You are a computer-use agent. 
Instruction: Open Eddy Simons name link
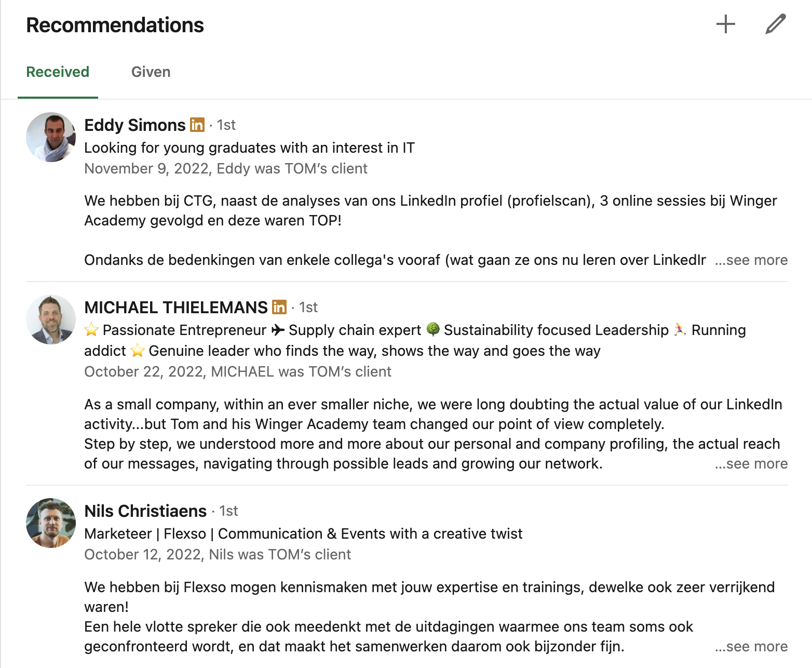point(135,125)
